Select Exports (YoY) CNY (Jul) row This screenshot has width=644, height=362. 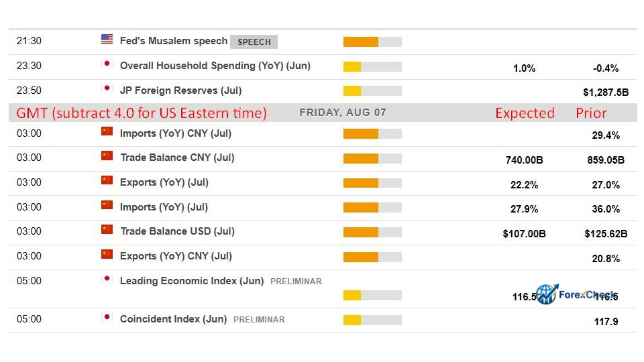pyautogui.click(x=323, y=257)
